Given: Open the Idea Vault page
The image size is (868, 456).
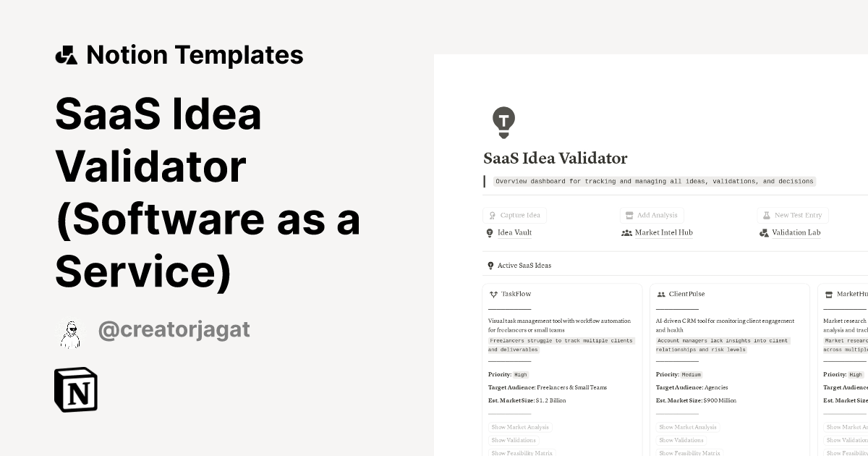Looking at the screenshot, I should tap(514, 232).
